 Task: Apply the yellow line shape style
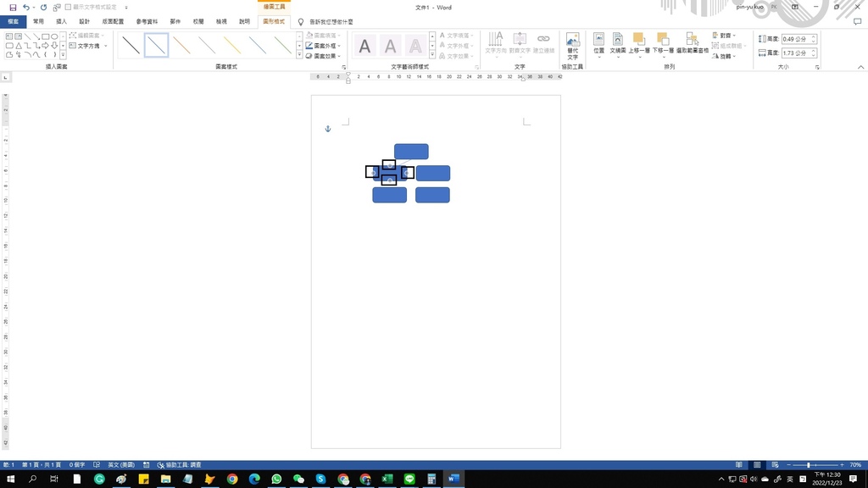232,46
